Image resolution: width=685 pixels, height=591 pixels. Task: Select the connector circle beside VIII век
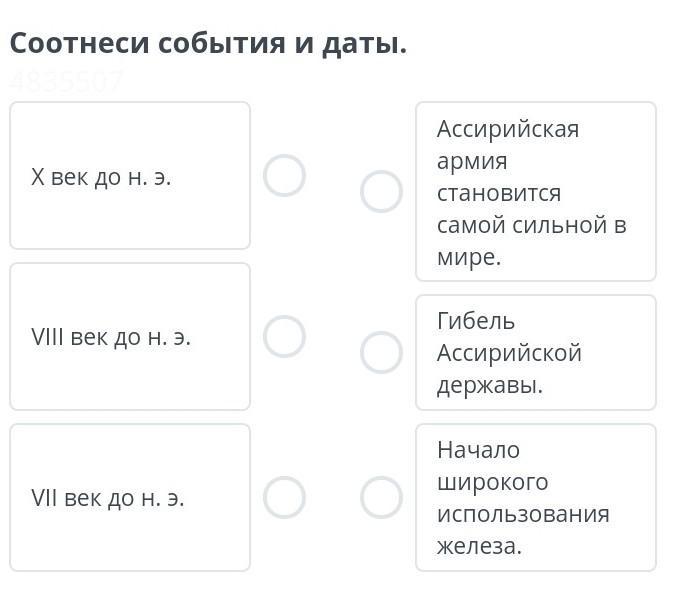(x=284, y=336)
